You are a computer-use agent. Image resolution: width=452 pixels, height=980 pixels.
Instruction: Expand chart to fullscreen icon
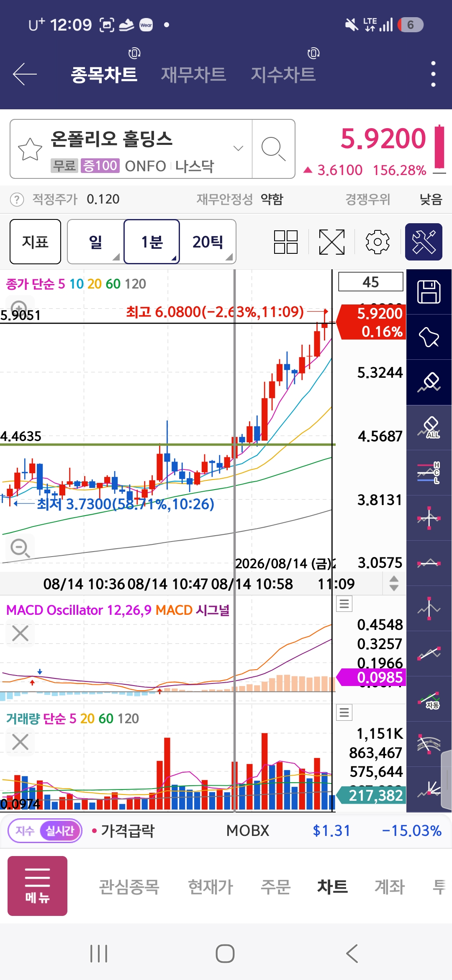331,242
